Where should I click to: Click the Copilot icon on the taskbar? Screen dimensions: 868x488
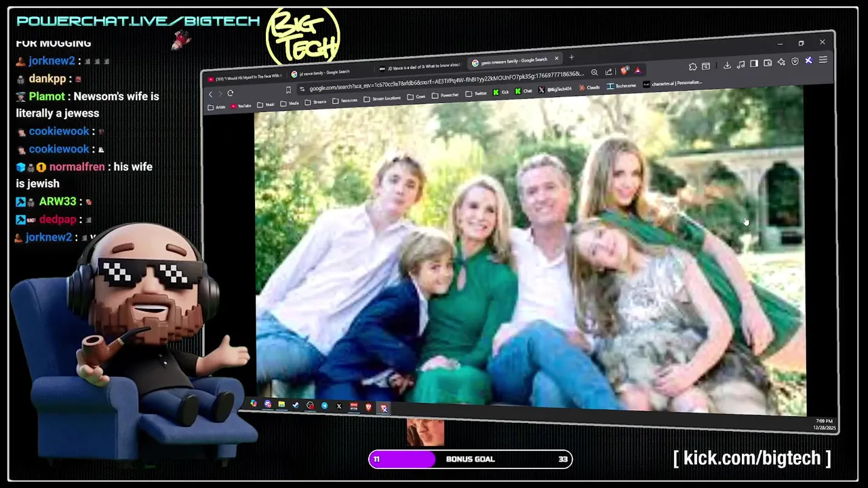254,403
